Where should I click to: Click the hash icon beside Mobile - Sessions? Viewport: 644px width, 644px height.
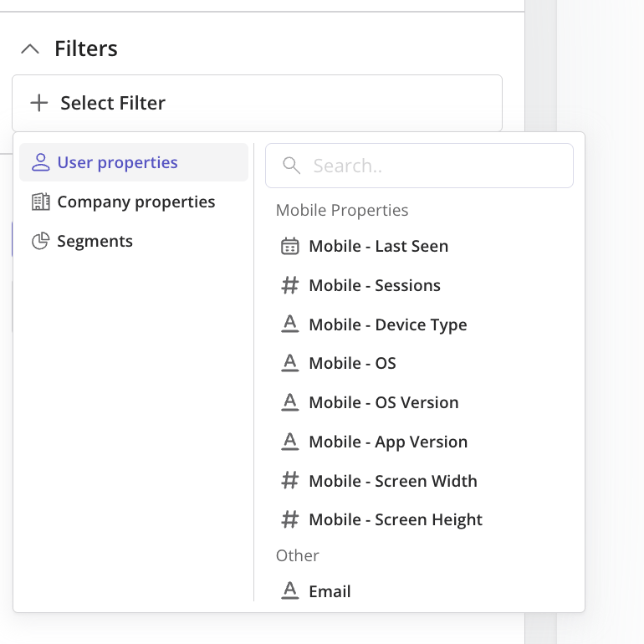(x=290, y=285)
